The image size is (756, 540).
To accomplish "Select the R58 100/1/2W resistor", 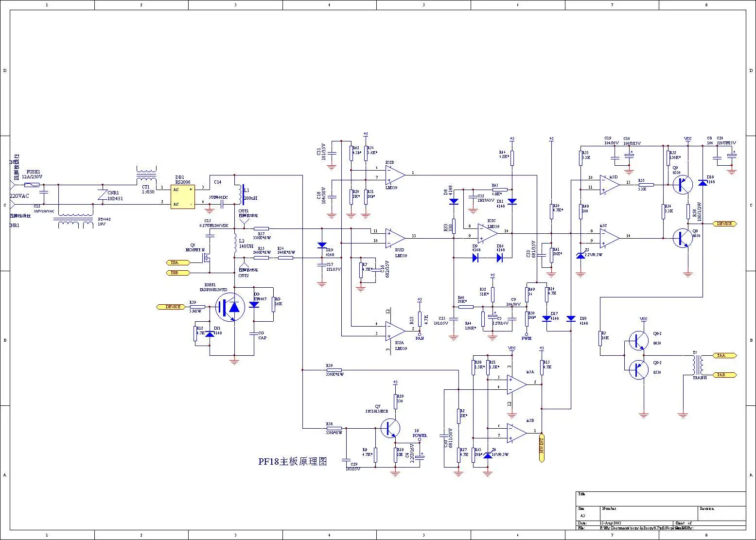I will pyautogui.click(x=688, y=212).
